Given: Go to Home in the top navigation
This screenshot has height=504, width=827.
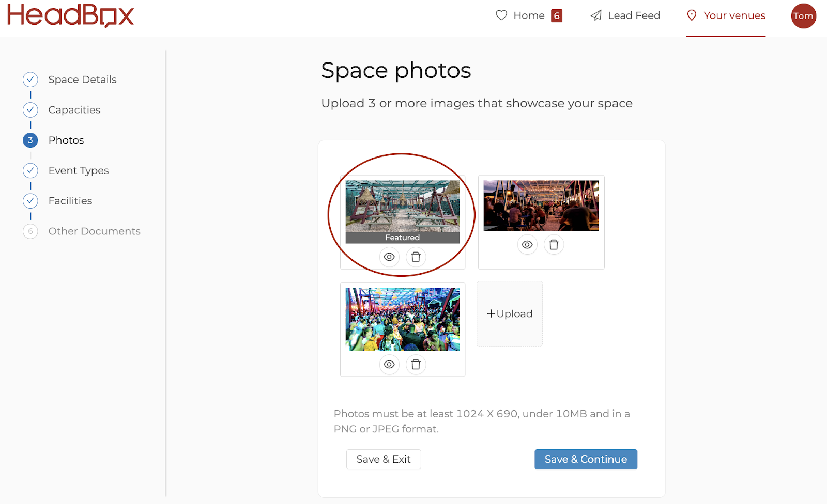Looking at the screenshot, I should click(x=529, y=15).
